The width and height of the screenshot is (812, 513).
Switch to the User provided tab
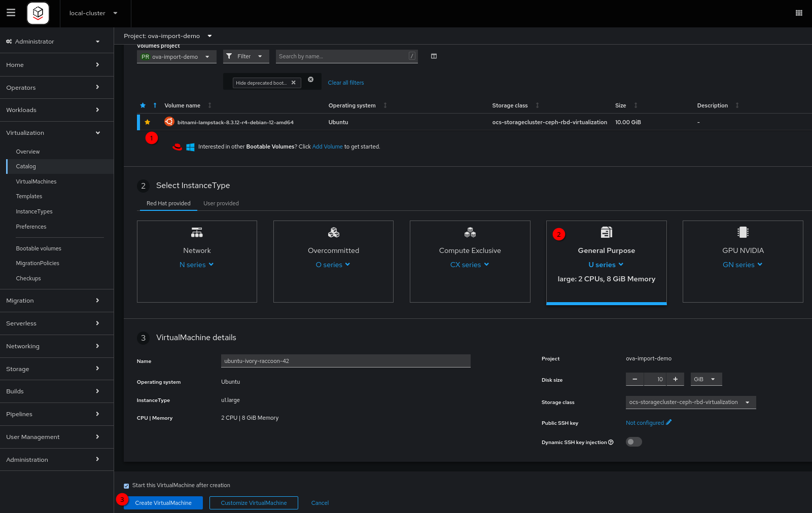coord(221,203)
